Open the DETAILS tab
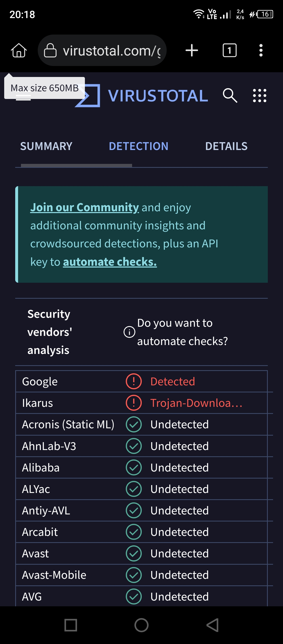 click(x=226, y=146)
